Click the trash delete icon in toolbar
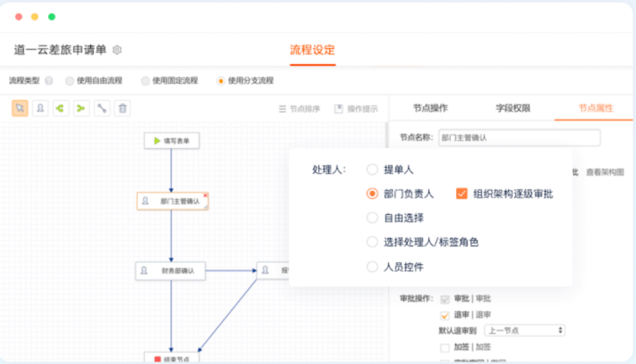This screenshot has height=364, width=636. coord(122,108)
